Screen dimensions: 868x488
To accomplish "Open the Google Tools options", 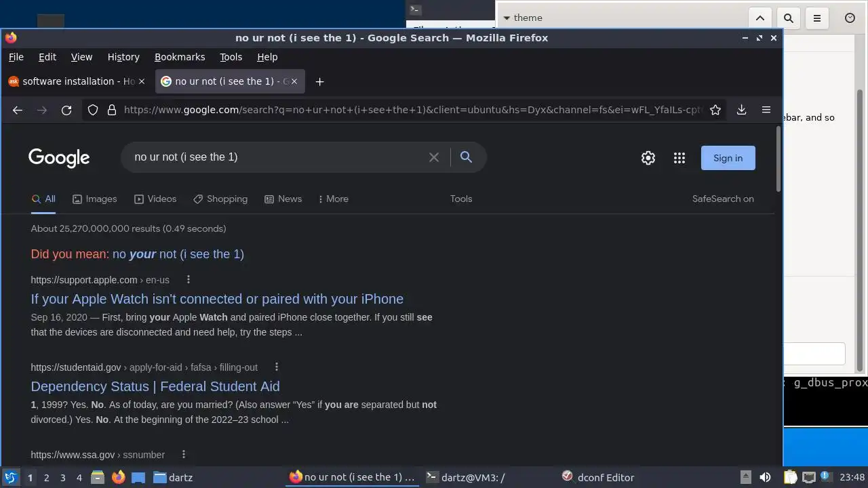I will pyautogui.click(x=461, y=199).
